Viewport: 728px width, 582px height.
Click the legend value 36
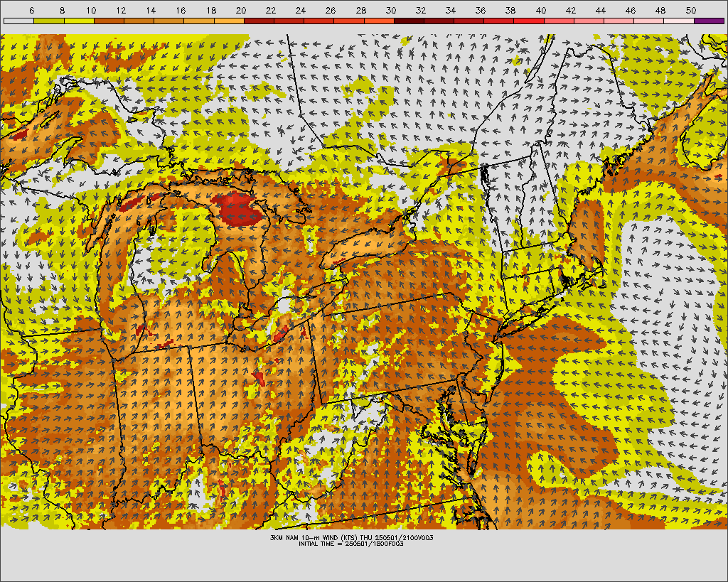pos(481,10)
